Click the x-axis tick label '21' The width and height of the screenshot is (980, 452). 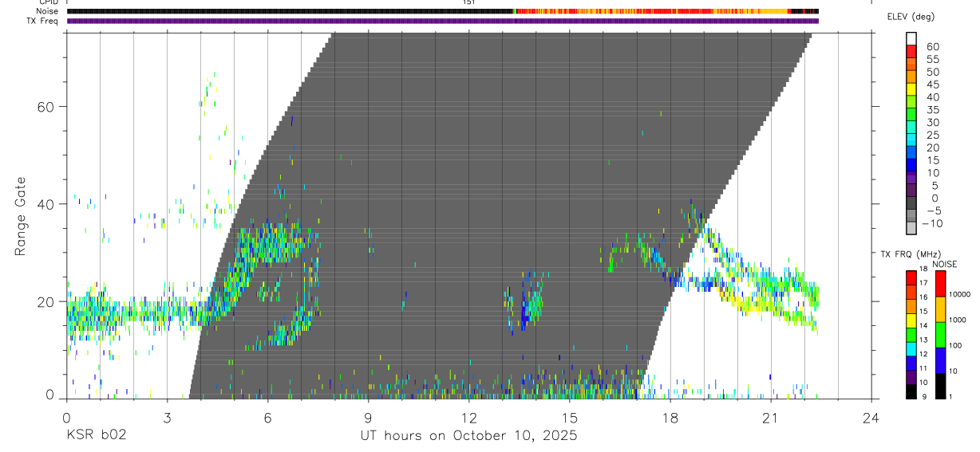coord(771,418)
